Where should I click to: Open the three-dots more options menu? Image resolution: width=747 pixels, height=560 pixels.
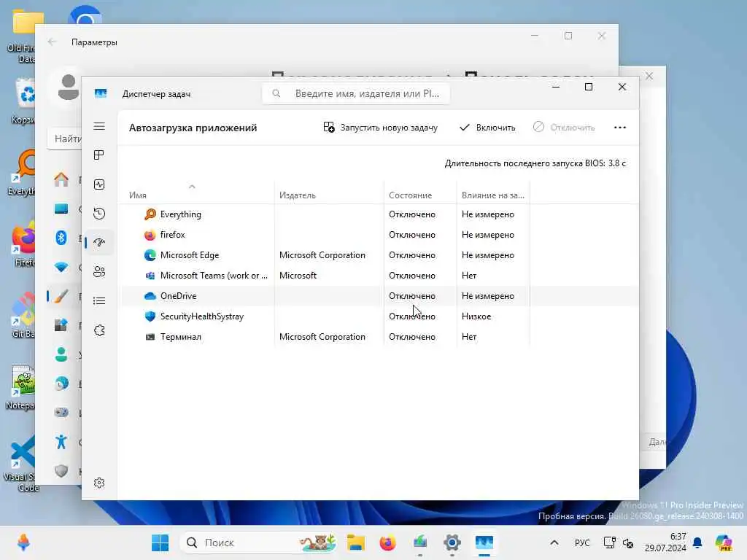pyautogui.click(x=620, y=128)
